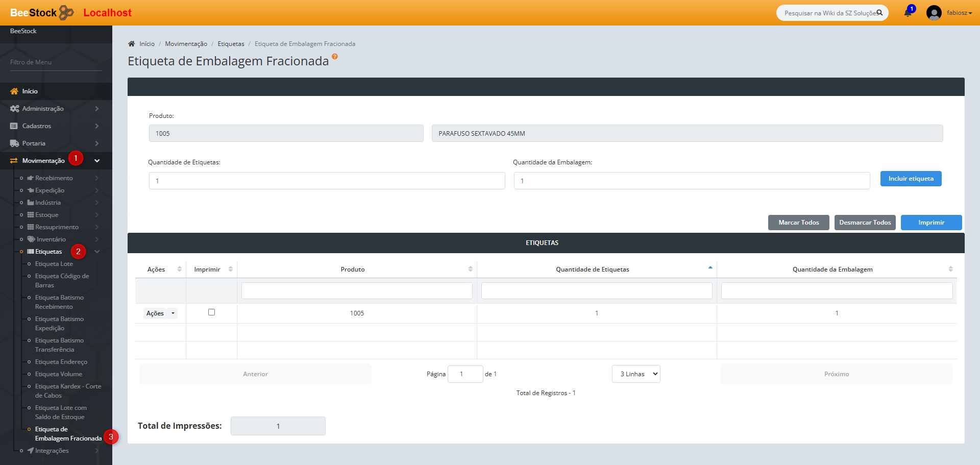Sort the Produto column using its sort icon
Image resolution: width=980 pixels, height=465 pixels.
470,269
